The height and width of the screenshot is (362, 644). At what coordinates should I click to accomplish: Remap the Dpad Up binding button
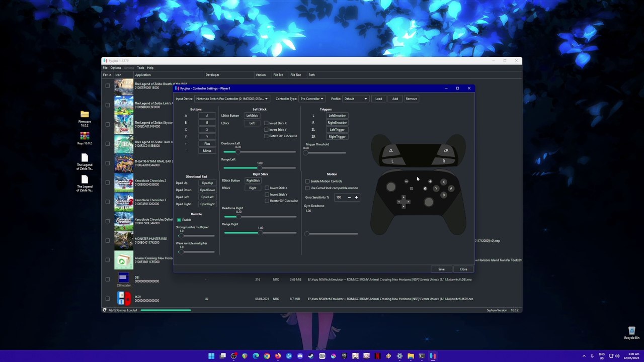tap(207, 183)
